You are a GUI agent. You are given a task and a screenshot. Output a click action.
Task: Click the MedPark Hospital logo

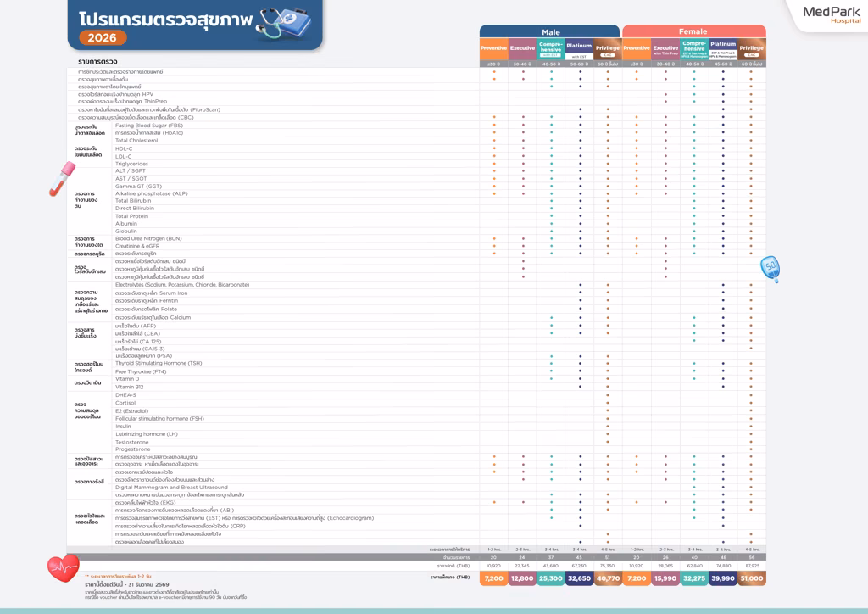(832, 14)
